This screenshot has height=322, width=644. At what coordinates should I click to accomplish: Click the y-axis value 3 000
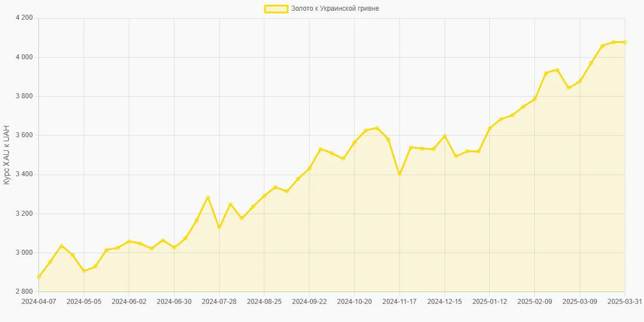(24, 253)
